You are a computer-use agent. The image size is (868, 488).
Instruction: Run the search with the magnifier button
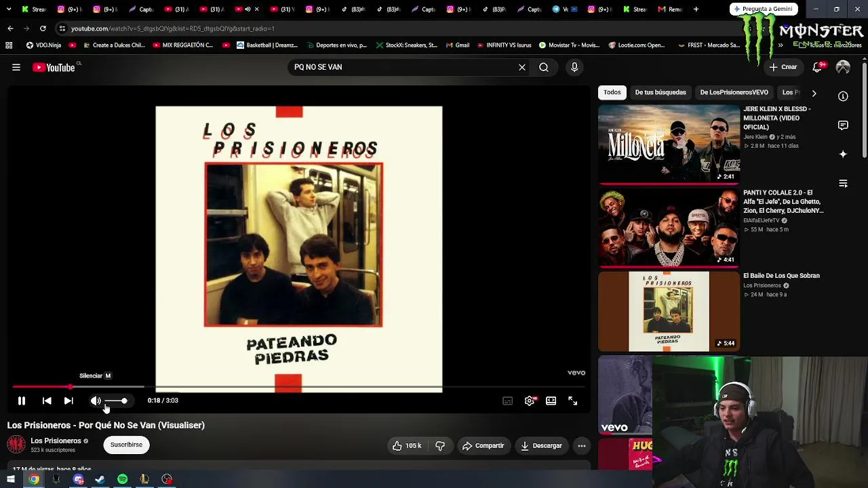coord(544,67)
